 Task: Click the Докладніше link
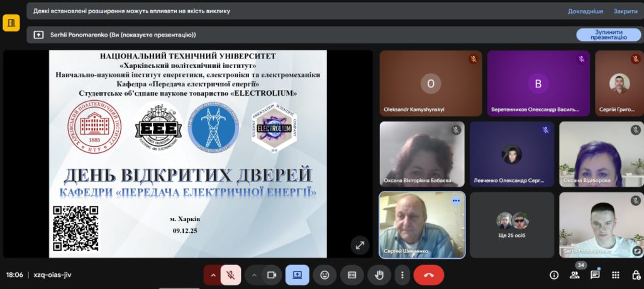(x=586, y=11)
